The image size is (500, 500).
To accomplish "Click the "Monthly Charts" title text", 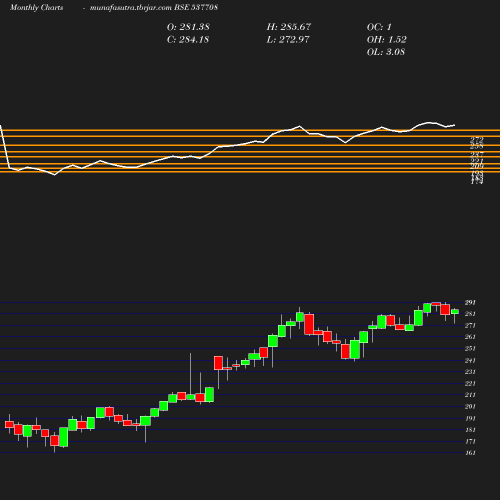I will [36, 8].
